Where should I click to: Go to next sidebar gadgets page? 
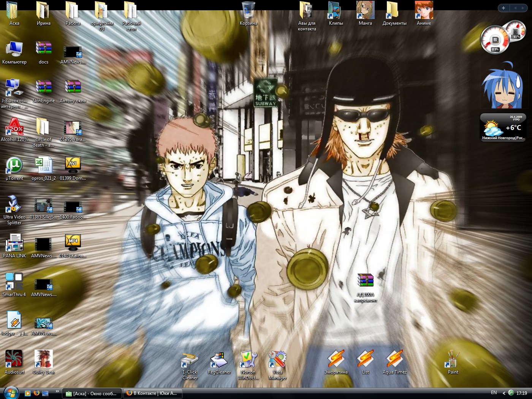[x=523, y=8]
